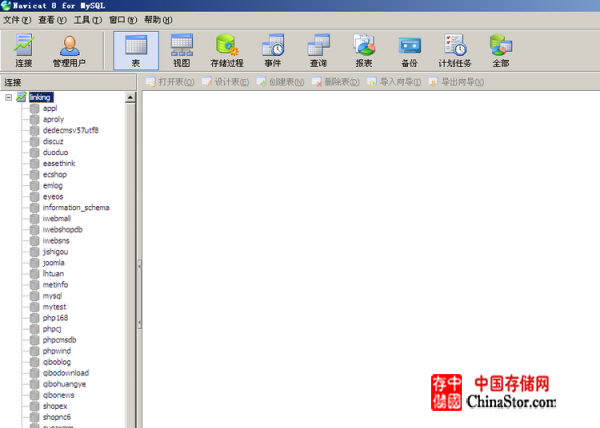
Task: Switch to 视图 (Views) objects
Action: coord(181,51)
